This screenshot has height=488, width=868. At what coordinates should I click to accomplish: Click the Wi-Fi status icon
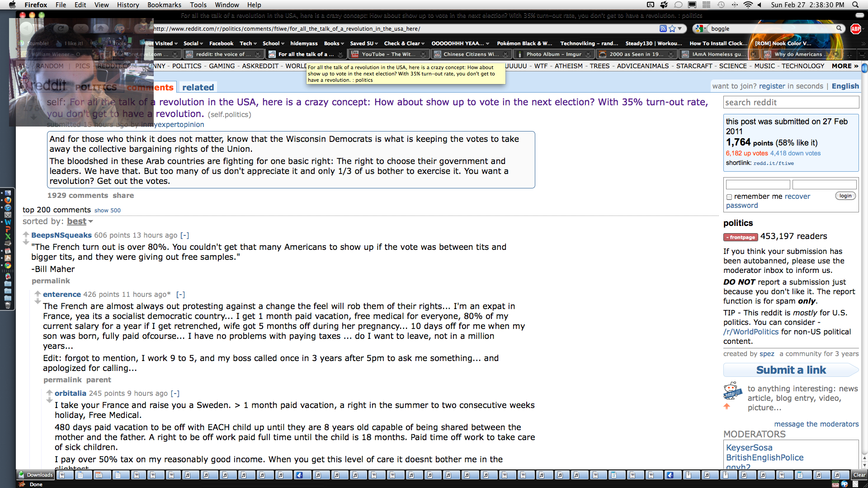pos(748,5)
